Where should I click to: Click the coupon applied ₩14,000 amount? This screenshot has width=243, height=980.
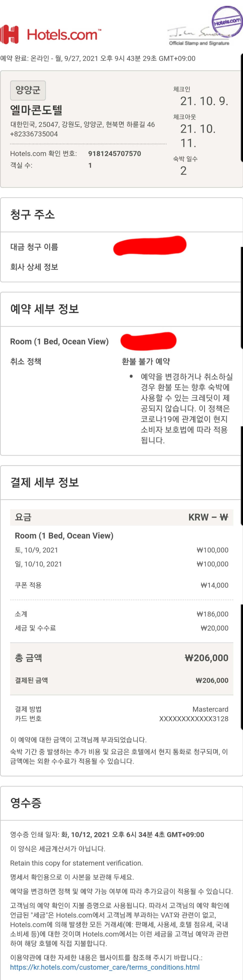(x=214, y=585)
